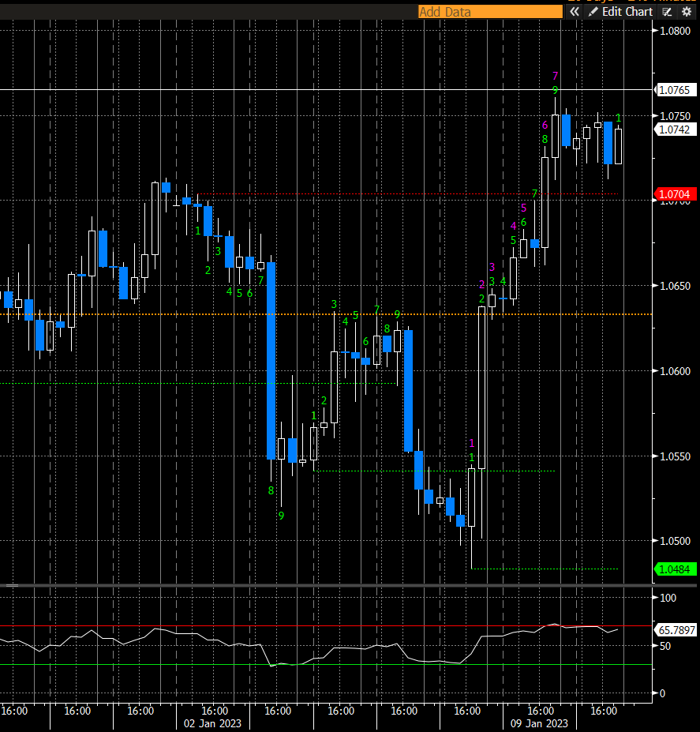This screenshot has height=732, width=700.
Task: Click the 02 Jan 2023 date label
Action: point(212,723)
